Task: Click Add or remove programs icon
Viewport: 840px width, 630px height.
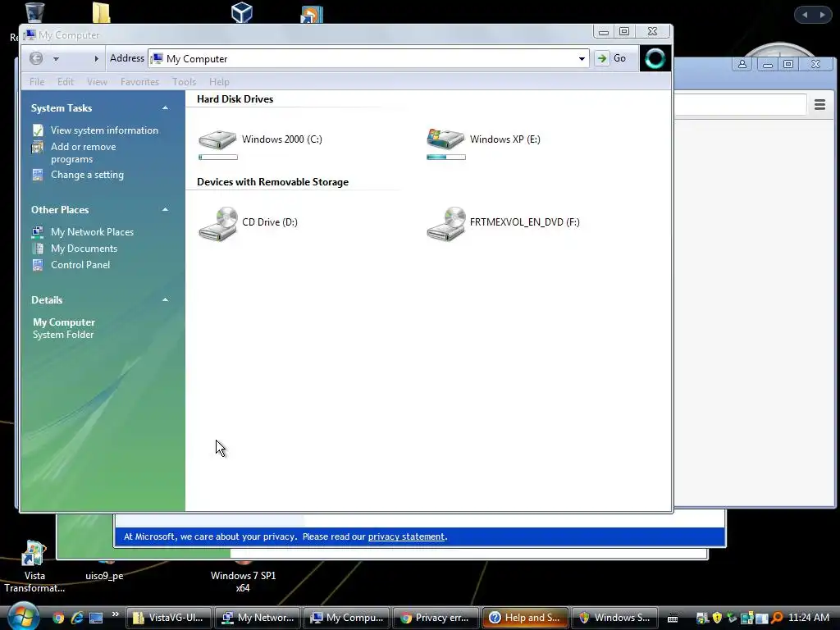Action: 38,147
